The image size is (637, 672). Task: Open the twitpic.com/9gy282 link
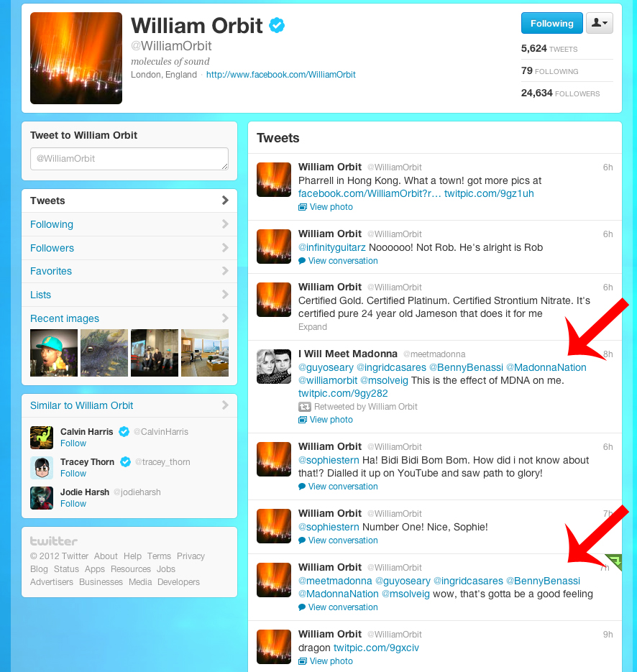(343, 393)
